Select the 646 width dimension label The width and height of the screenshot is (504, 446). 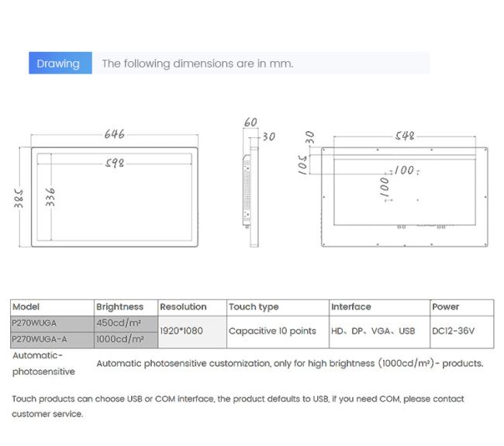[115, 134]
